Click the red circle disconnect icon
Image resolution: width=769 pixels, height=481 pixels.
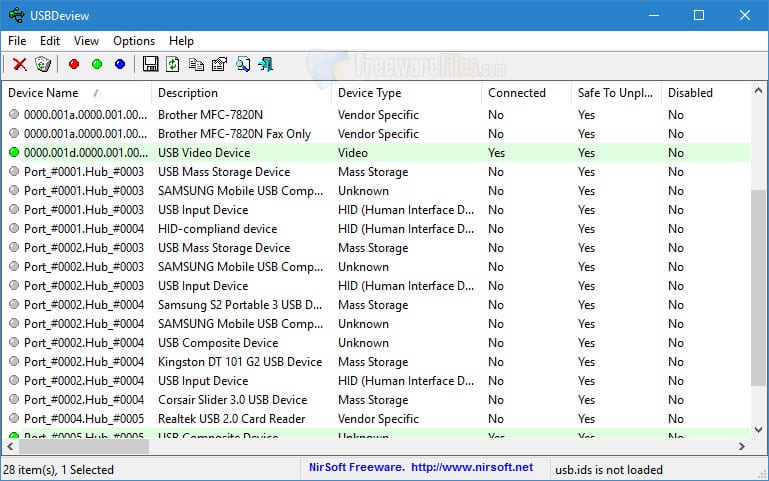pos(74,64)
